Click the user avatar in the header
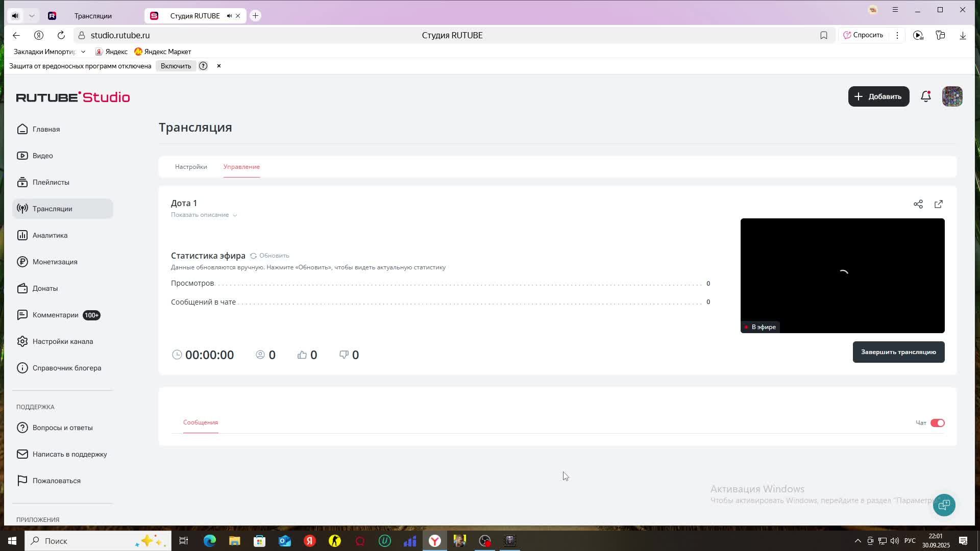The image size is (980, 551). click(x=952, y=96)
